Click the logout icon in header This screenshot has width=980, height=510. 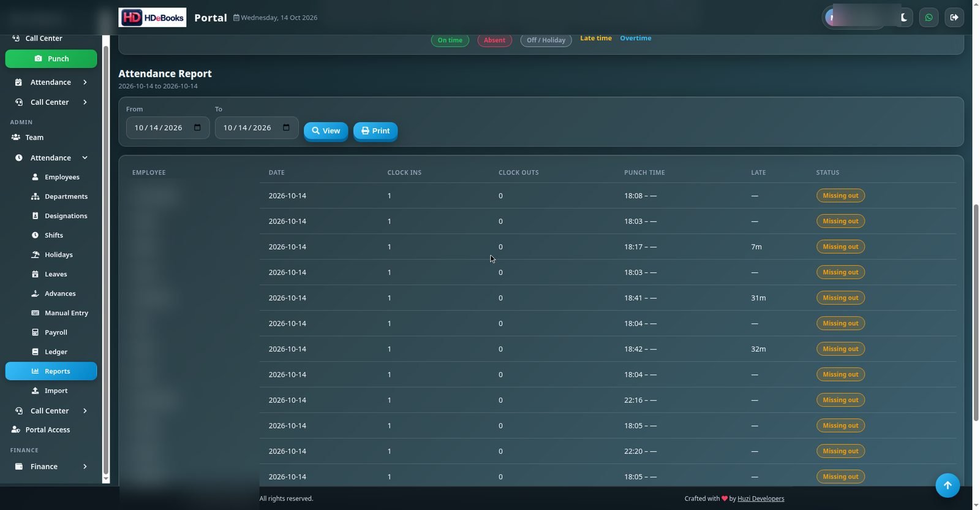point(954,17)
